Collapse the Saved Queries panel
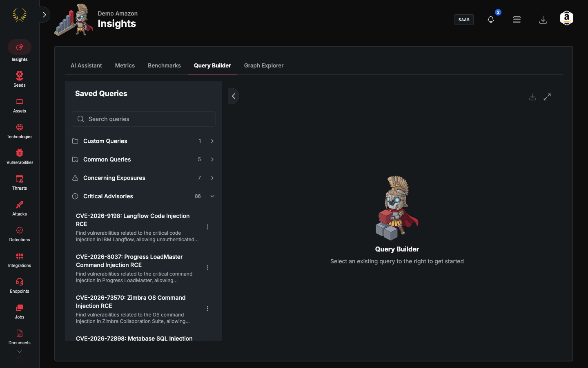This screenshot has height=368, width=588. pos(234,96)
